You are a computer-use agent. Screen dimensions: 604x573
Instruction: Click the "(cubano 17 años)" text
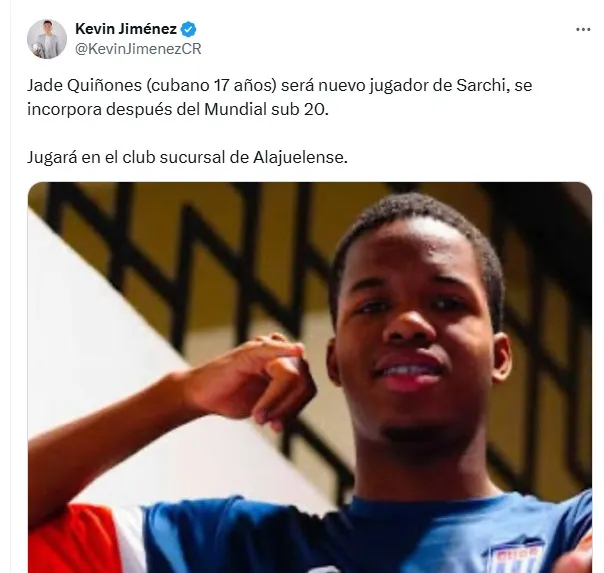point(211,85)
